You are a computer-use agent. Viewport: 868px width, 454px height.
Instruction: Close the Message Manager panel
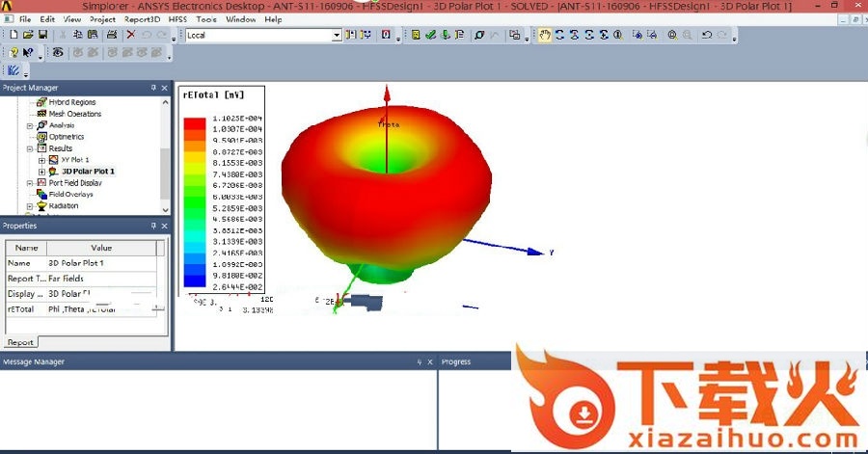[430, 362]
